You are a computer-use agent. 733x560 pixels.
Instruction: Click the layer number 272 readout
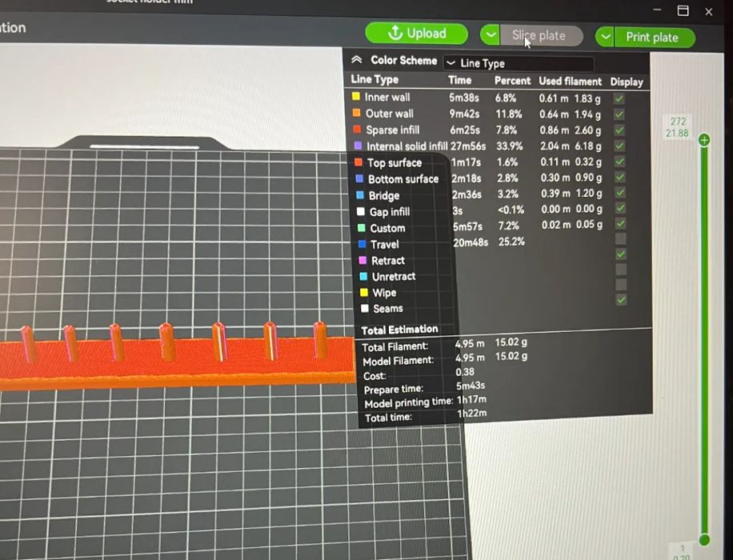[x=678, y=122]
